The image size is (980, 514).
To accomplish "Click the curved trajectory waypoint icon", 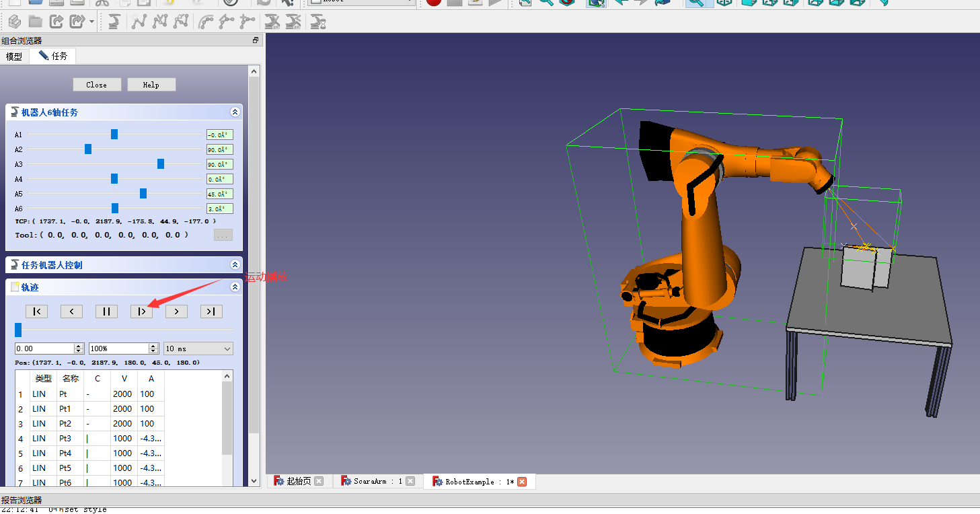I will 205,22.
